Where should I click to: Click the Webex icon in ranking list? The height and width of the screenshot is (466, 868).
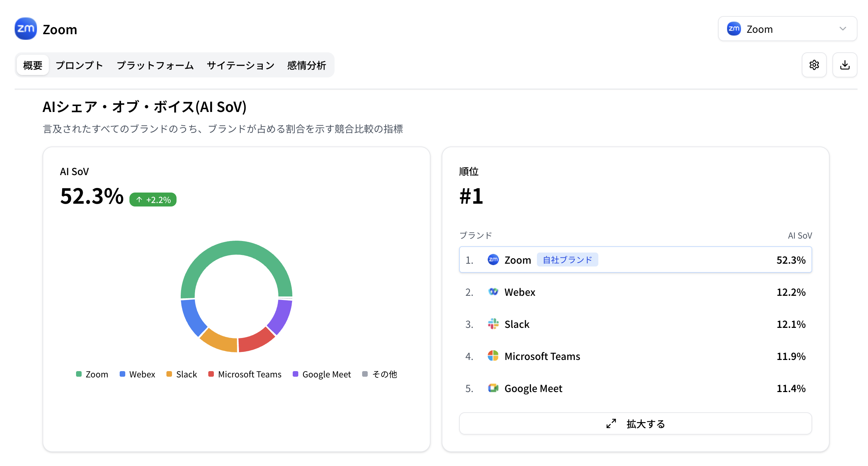[x=493, y=292]
